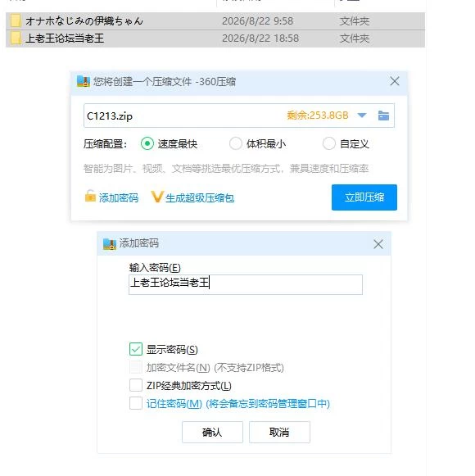
Task: Click the golden V super compression icon
Action: (157, 197)
